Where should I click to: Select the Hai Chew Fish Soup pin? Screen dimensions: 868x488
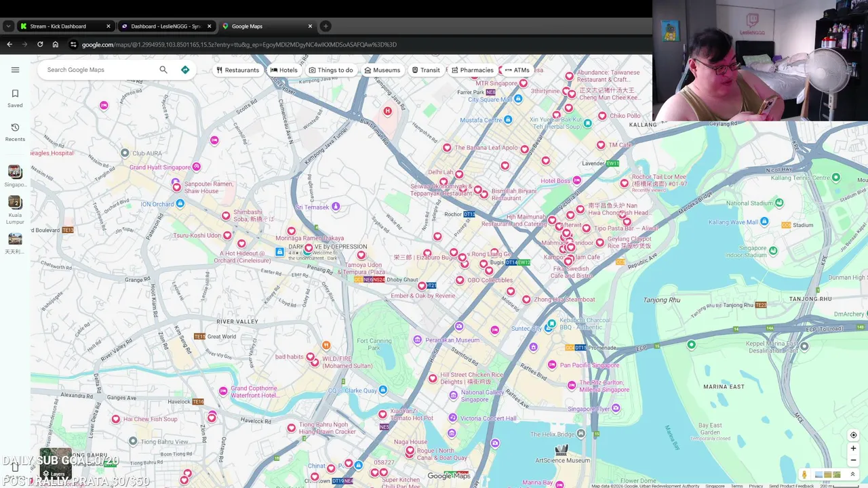pos(116,420)
